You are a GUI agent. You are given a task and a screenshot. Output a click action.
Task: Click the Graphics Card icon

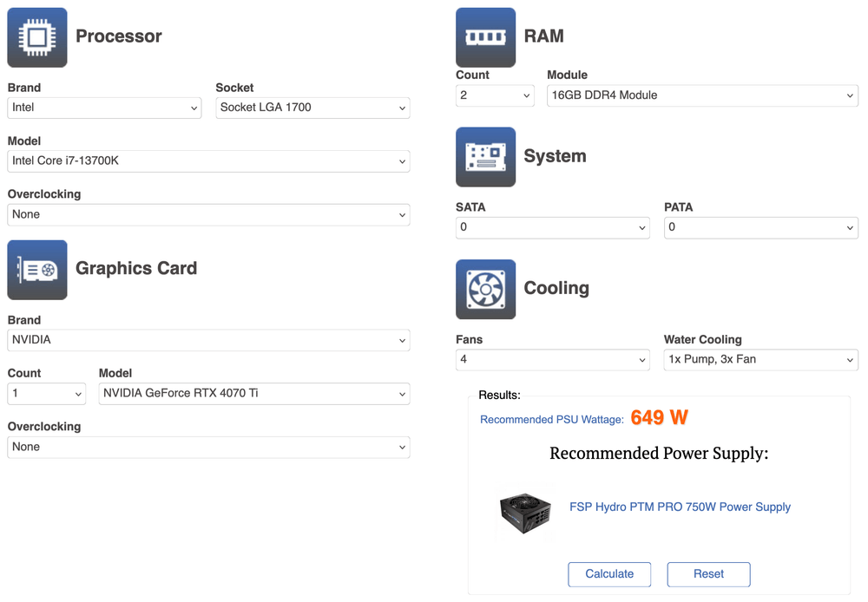tap(37, 270)
